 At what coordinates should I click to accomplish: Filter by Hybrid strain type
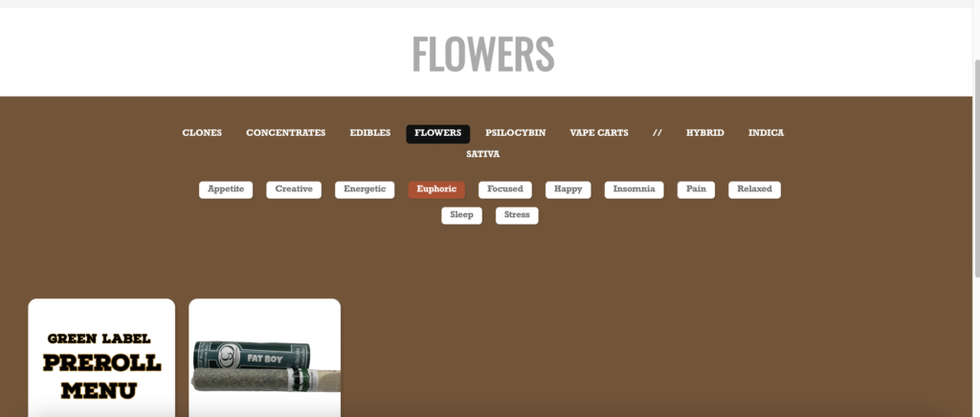tap(704, 133)
